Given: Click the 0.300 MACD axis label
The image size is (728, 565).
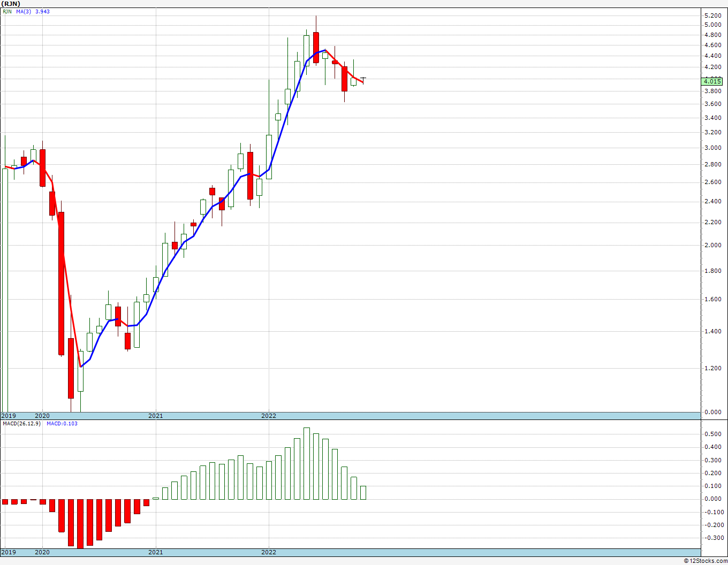Looking at the screenshot, I should pyautogui.click(x=712, y=460).
